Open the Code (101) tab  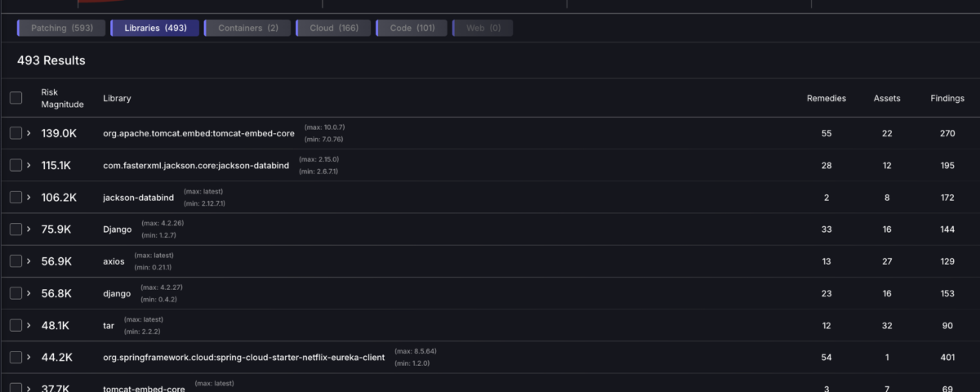412,28
